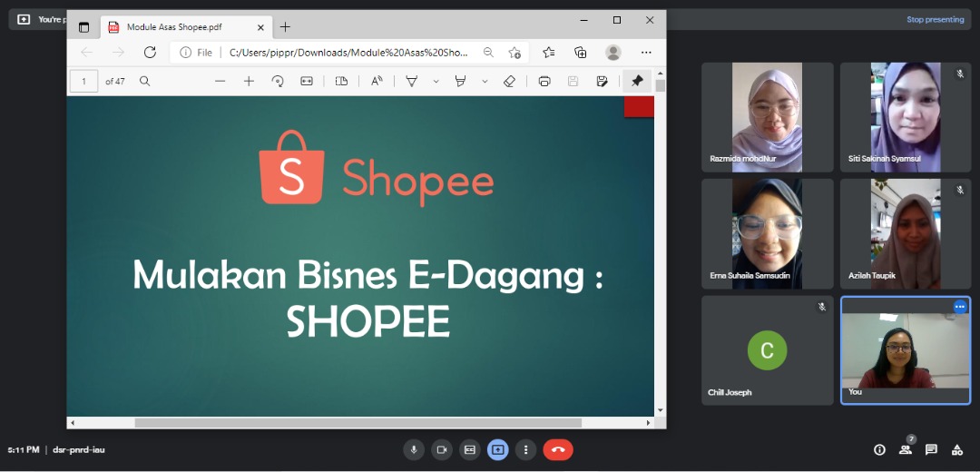The width and height of the screenshot is (980, 472).
Task: Click the zoom magnifier in the address bar
Action: click(x=488, y=53)
